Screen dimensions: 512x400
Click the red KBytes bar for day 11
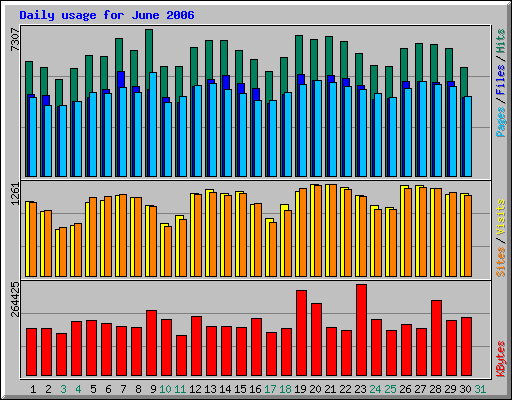pos(181,356)
